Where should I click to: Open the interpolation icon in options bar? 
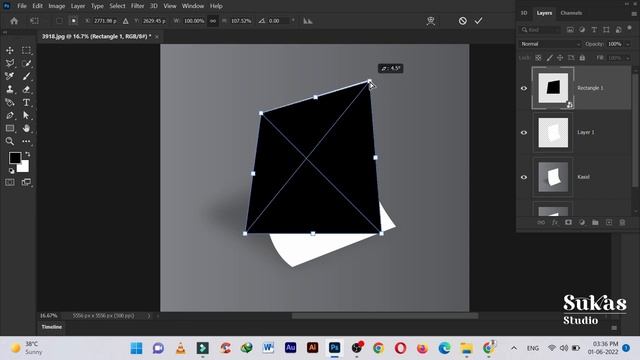click(x=308, y=21)
